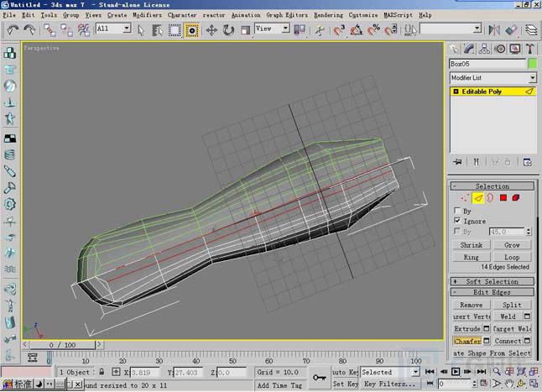
Task: Select Vertex sub-object level icon
Action: (x=465, y=198)
